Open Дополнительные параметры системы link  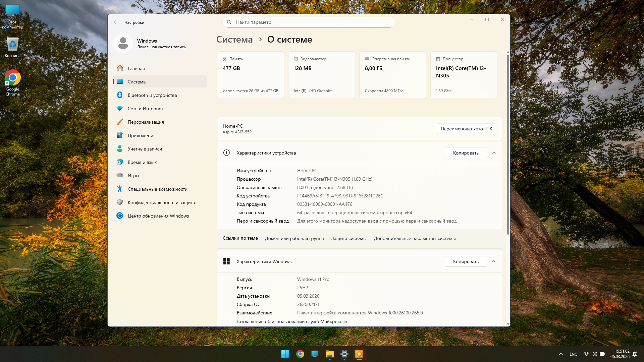[x=415, y=238]
